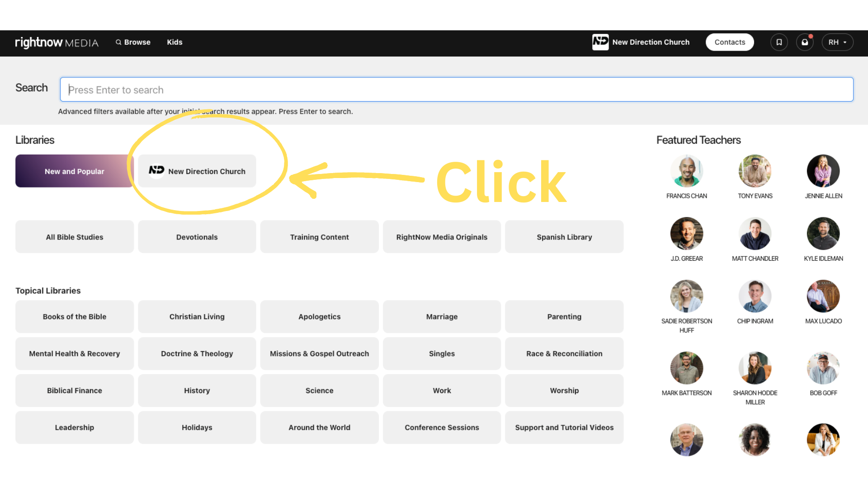This screenshot has height=488, width=868.
Task: Open Jennie Allen's teacher photo
Action: coord(823,171)
